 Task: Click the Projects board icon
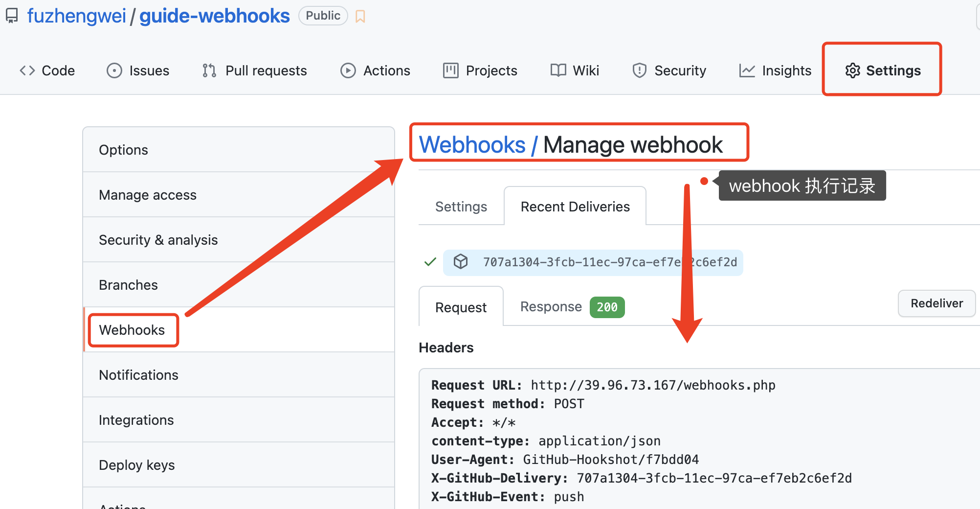pyautogui.click(x=450, y=70)
